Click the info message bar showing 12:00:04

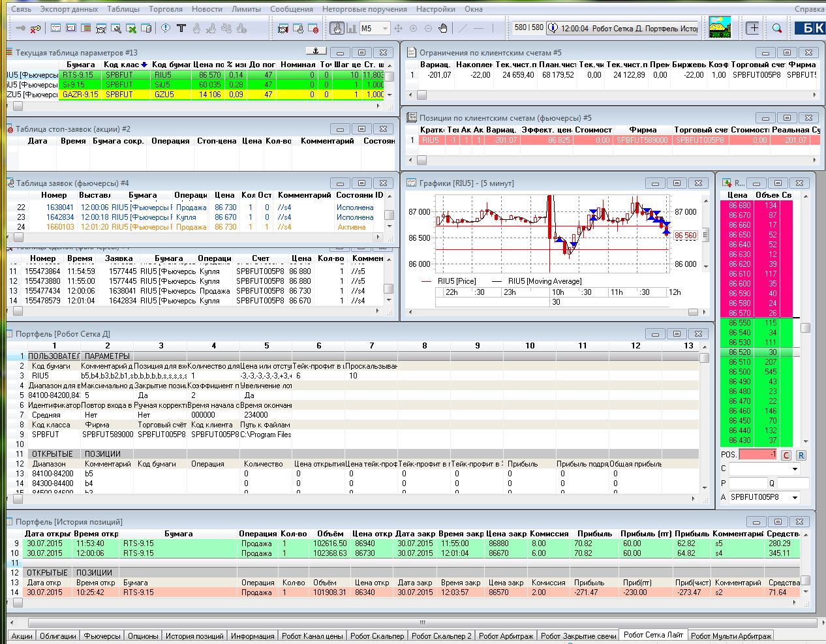pyautogui.click(x=623, y=28)
